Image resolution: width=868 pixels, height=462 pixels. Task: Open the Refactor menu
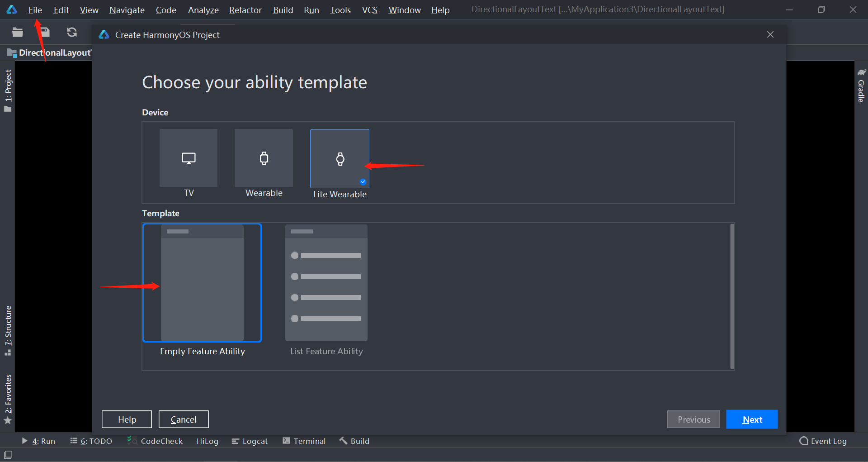[x=245, y=10]
